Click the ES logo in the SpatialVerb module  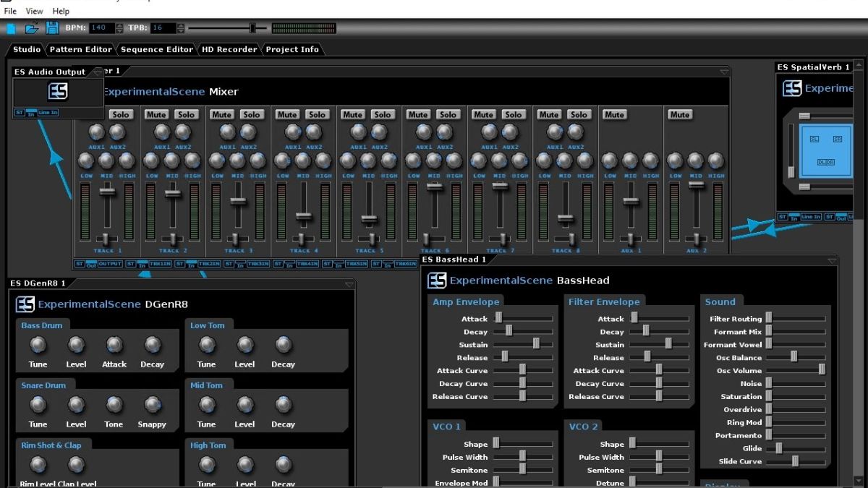click(x=793, y=88)
